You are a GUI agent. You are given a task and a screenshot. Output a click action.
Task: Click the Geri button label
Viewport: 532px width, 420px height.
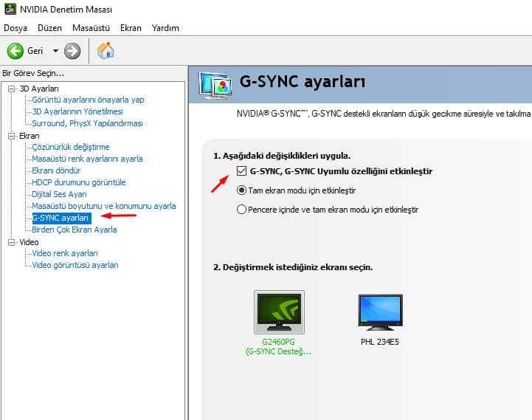[x=35, y=51]
